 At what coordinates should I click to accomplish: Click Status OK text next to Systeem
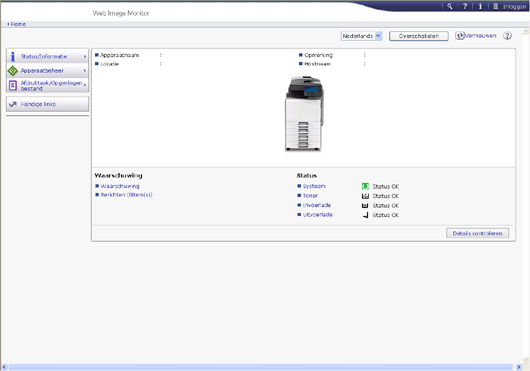point(386,187)
